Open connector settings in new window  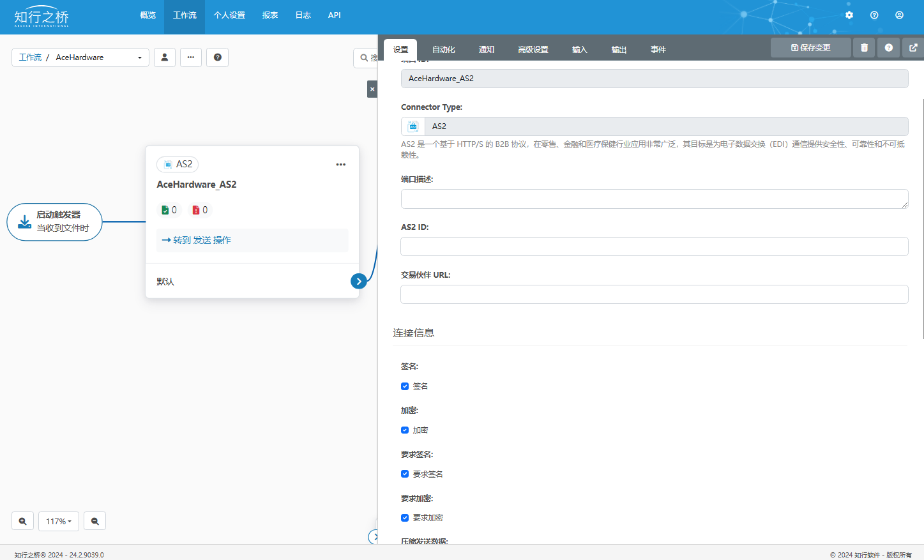tap(913, 48)
